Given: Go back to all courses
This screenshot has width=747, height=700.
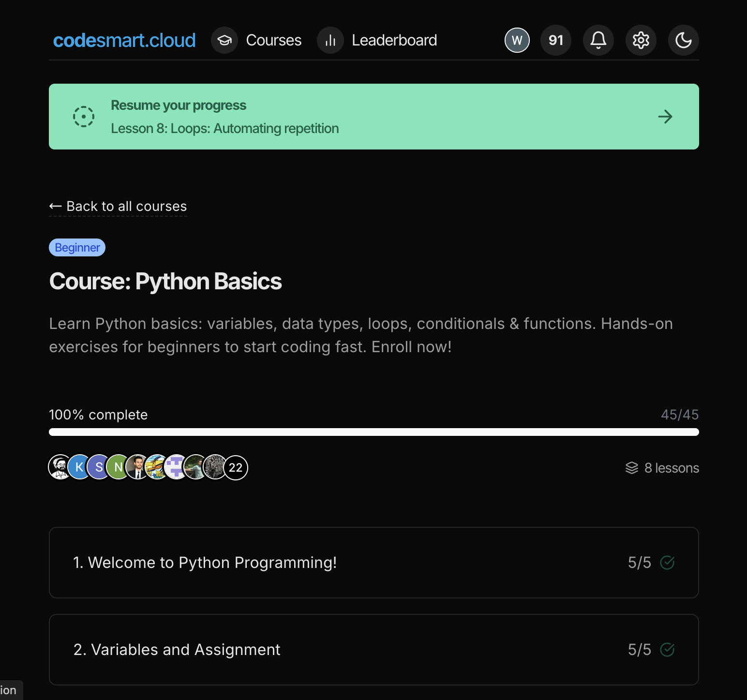Looking at the screenshot, I should [x=118, y=206].
